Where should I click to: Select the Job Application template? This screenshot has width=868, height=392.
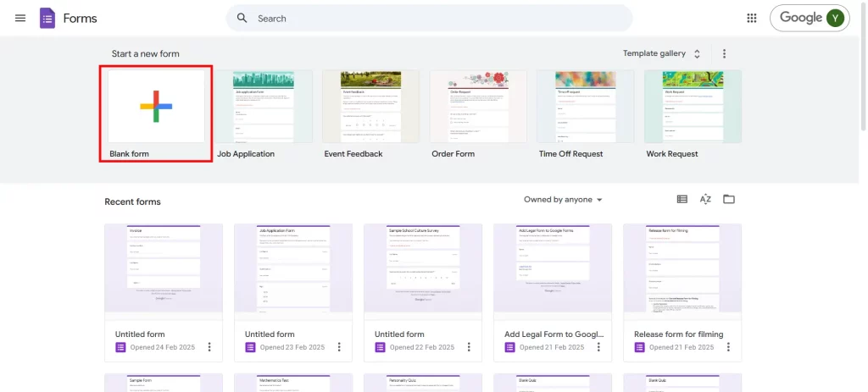pos(264,106)
